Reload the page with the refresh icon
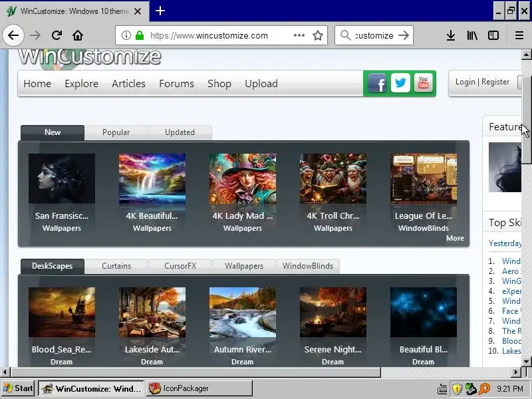The image size is (532, 399). 57,35
